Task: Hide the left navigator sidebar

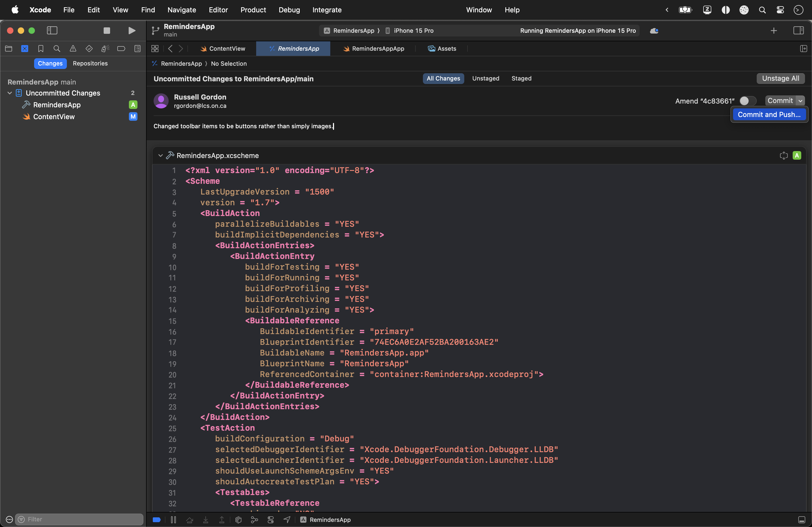Action: tap(52, 31)
